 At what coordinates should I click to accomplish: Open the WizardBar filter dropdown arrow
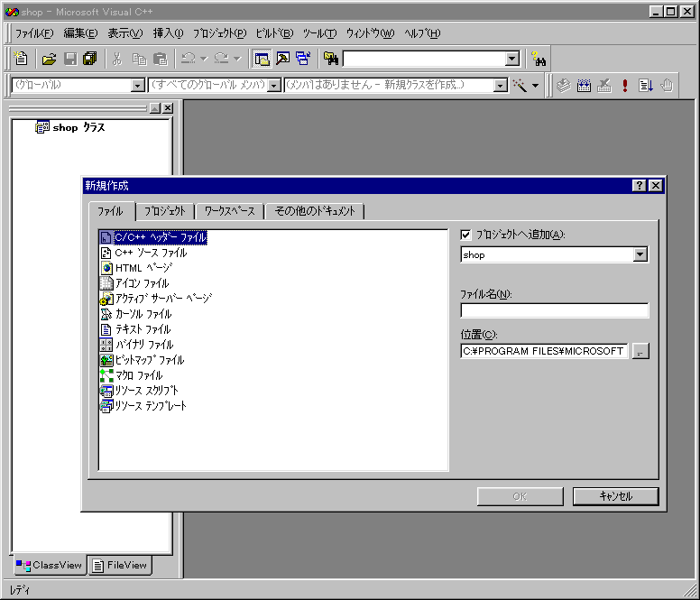tap(274, 85)
